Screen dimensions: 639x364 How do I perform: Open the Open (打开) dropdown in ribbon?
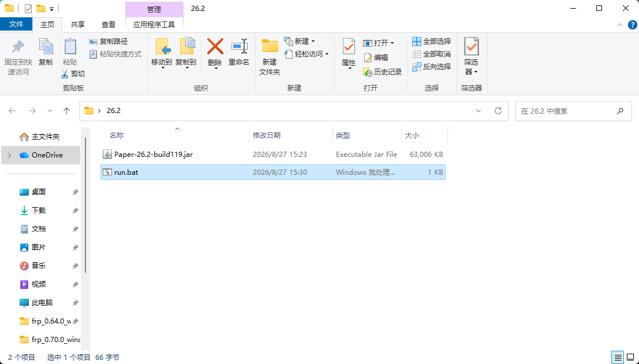(379, 43)
